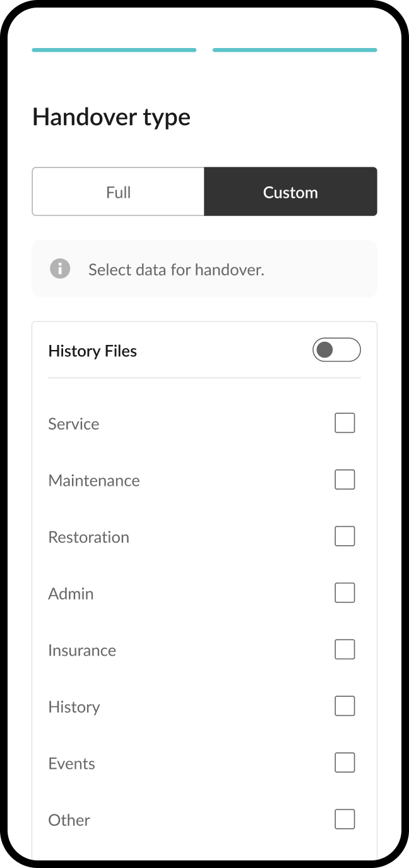The width and height of the screenshot is (409, 868).
Task: Select the Custom handover tab
Action: point(290,191)
